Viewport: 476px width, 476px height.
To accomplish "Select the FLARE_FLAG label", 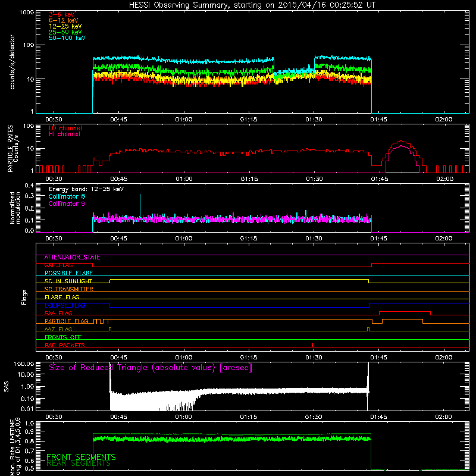I will (62, 297).
